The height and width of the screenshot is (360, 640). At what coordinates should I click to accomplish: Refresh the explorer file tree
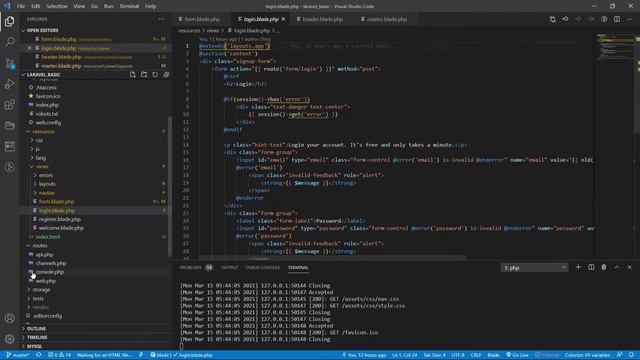pos(155,75)
